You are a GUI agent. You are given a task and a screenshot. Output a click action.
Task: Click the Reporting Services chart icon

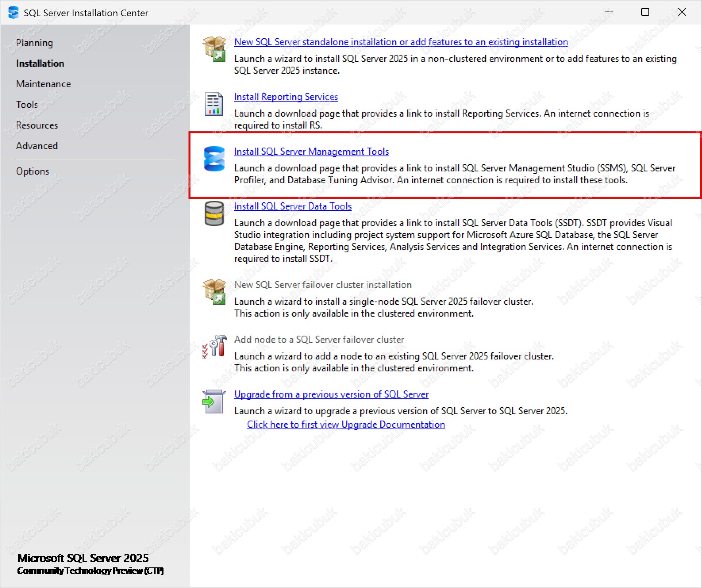point(213,104)
